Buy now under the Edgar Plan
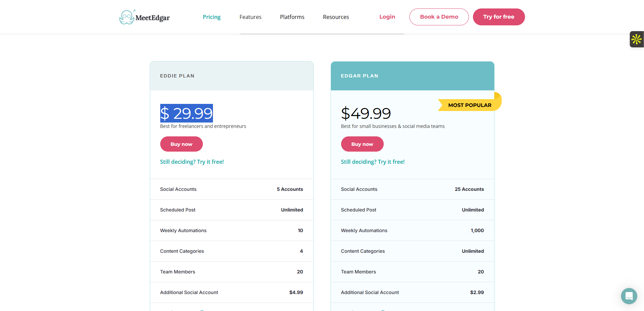644x311 pixels. click(362, 144)
